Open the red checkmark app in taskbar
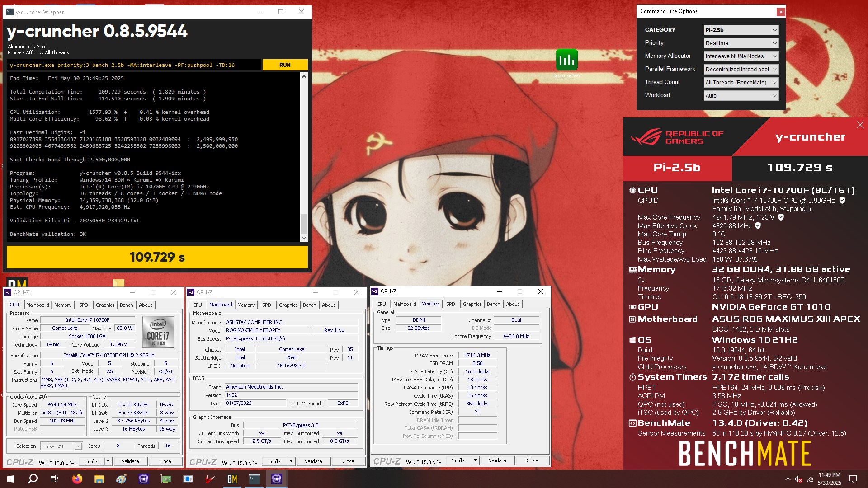The width and height of the screenshot is (868, 488). pyautogui.click(x=210, y=479)
